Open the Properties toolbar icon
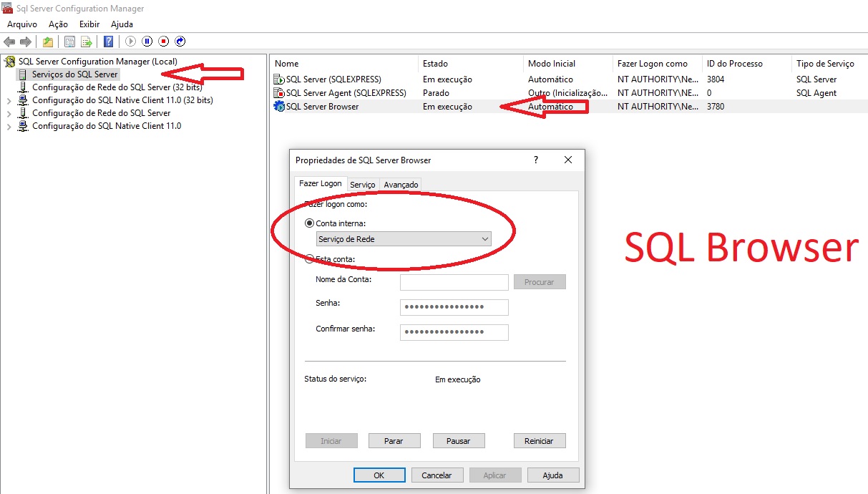 point(69,42)
